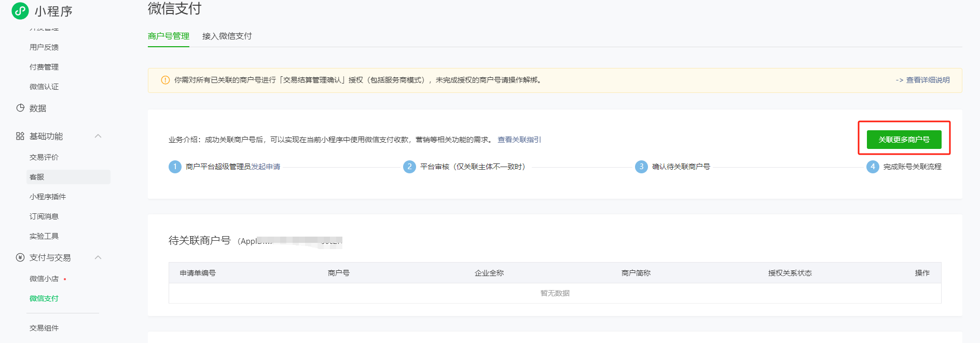Screen dimensions: 980x343
Task: Click the orange warning icon in notice banner
Action: click(165, 80)
